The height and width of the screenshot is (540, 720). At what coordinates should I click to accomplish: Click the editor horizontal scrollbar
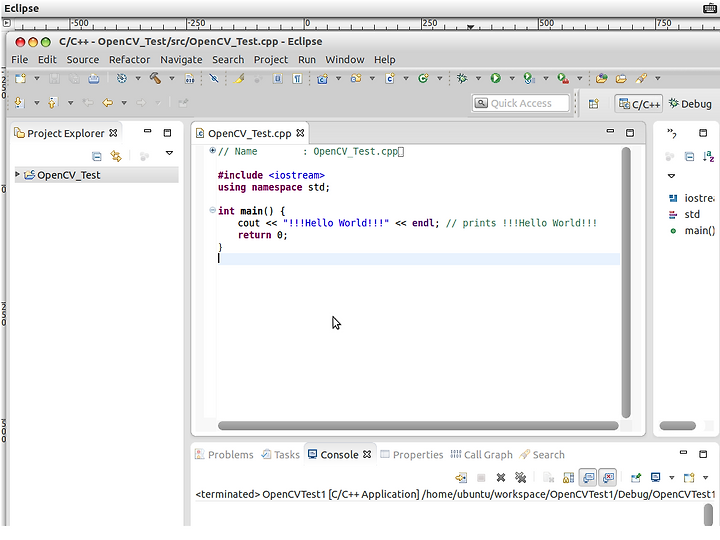coord(418,426)
